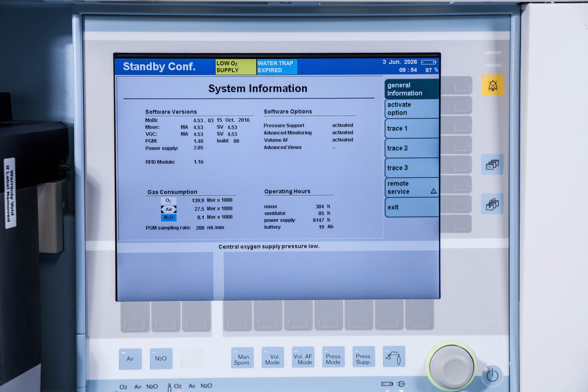This screenshot has height=392, width=588.
Task: Open the general information page
Action: point(412,89)
